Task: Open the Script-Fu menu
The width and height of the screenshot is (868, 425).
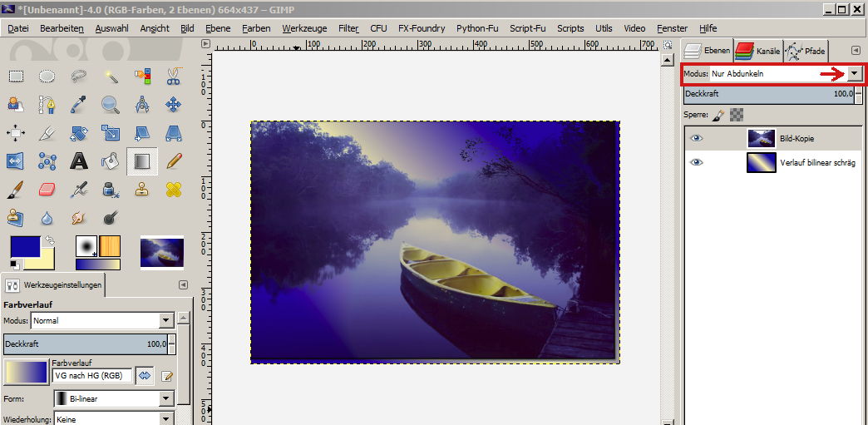Action: [x=528, y=28]
